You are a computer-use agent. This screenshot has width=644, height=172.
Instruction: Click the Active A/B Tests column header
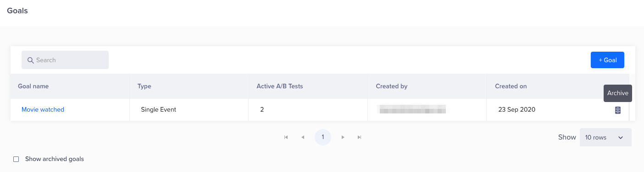(x=279, y=86)
